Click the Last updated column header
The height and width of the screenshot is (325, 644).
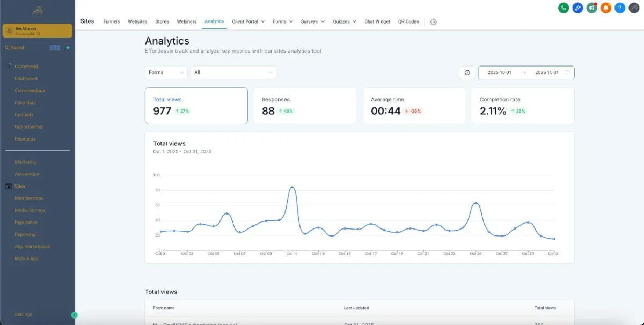[x=356, y=308]
